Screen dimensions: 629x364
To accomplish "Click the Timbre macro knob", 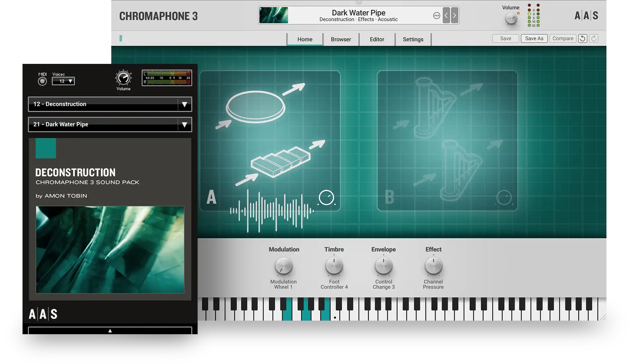I will pyautogui.click(x=334, y=266).
